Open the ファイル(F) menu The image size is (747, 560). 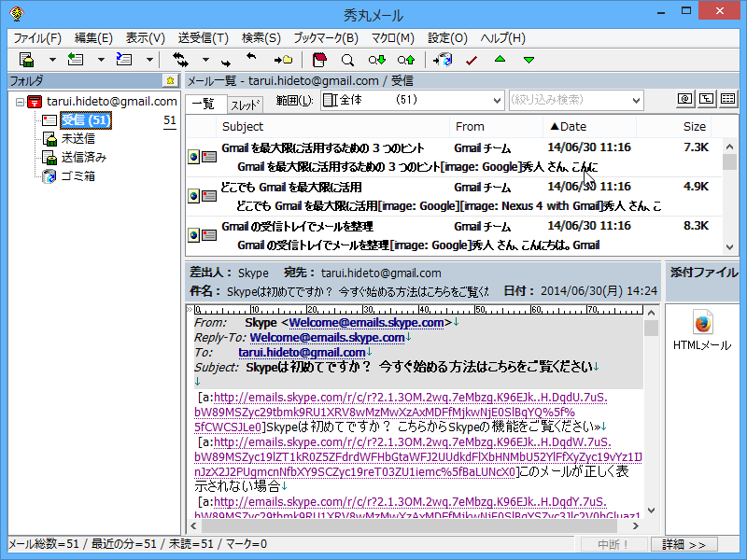tap(37, 38)
